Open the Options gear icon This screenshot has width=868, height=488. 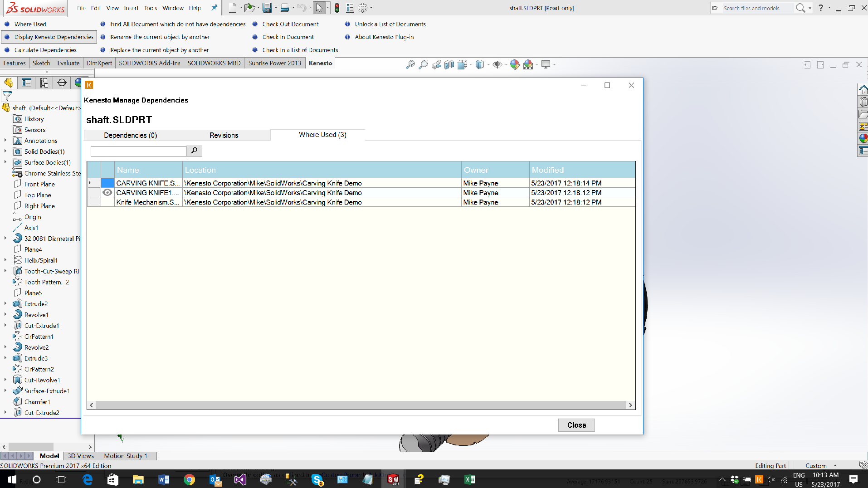362,8
